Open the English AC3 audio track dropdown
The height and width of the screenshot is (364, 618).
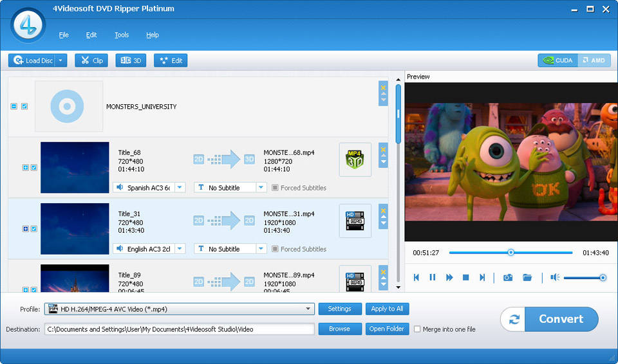180,249
